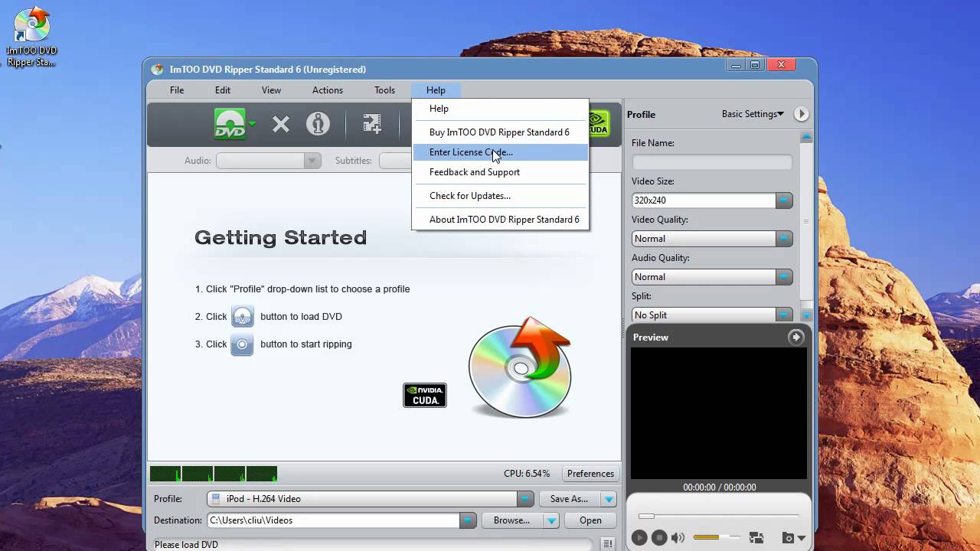Click the Remove (X) toolbar icon
The width and height of the screenshot is (980, 551).
coord(281,124)
